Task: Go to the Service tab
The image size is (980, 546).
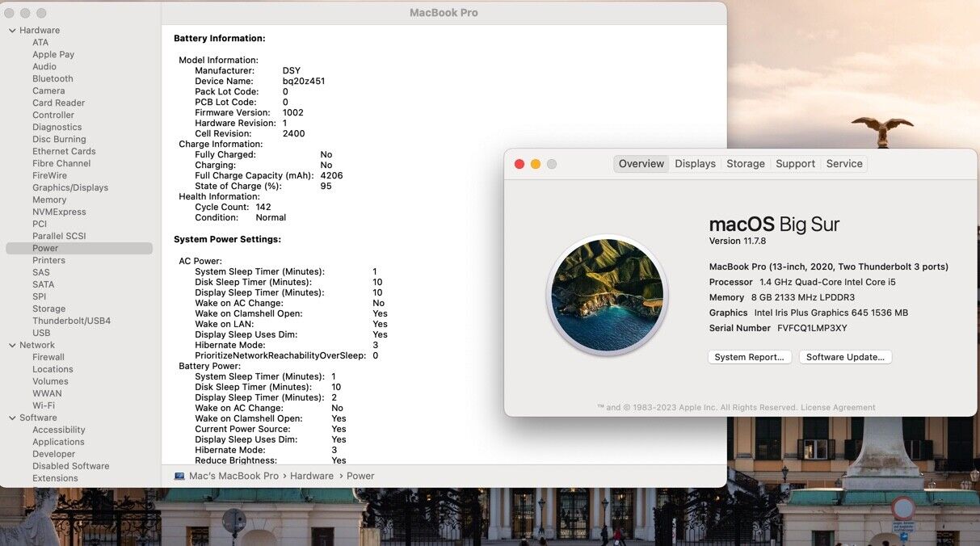Action: [844, 164]
